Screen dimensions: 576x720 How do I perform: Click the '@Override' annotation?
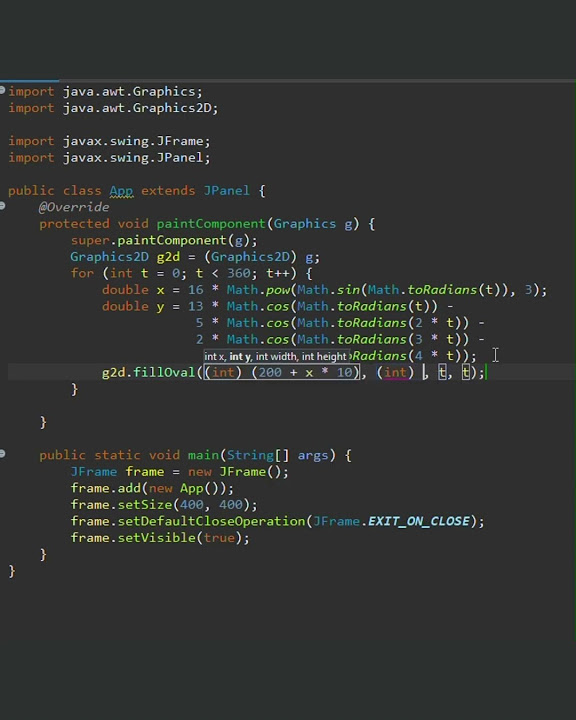point(74,207)
